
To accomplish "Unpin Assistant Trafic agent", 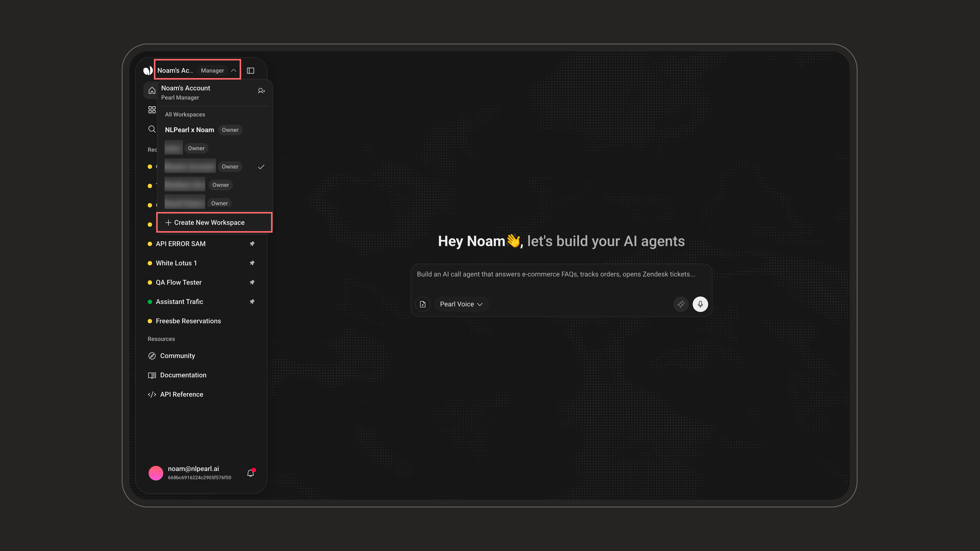I will pos(252,302).
